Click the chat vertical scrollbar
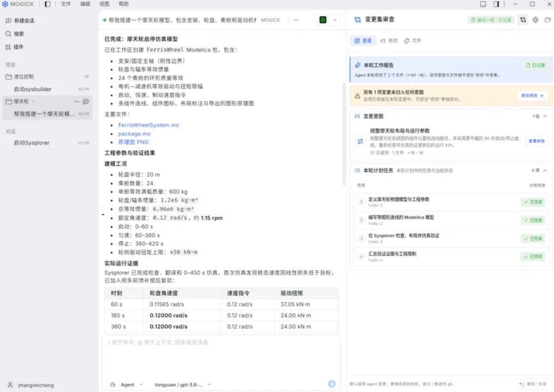Image resolution: width=554 pixels, height=392 pixels. [x=344, y=134]
